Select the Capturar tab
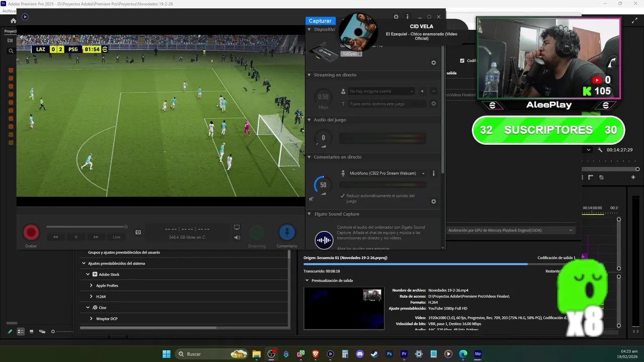Screen dimensions: 644x362 (x=320, y=21)
